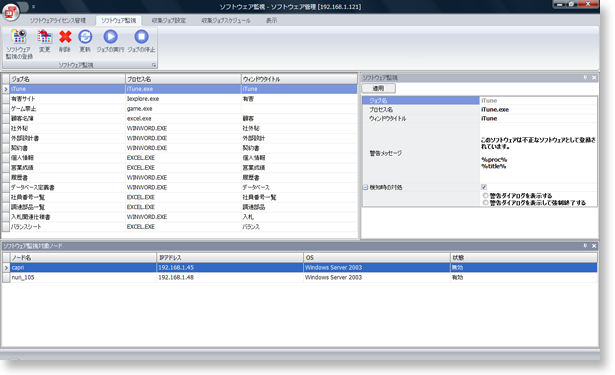Pin the ソフトウェア監視対象ノード panel

point(586,246)
